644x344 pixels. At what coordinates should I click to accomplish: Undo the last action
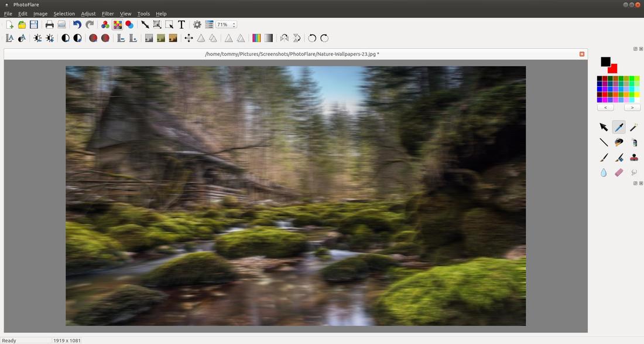coord(77,25)
